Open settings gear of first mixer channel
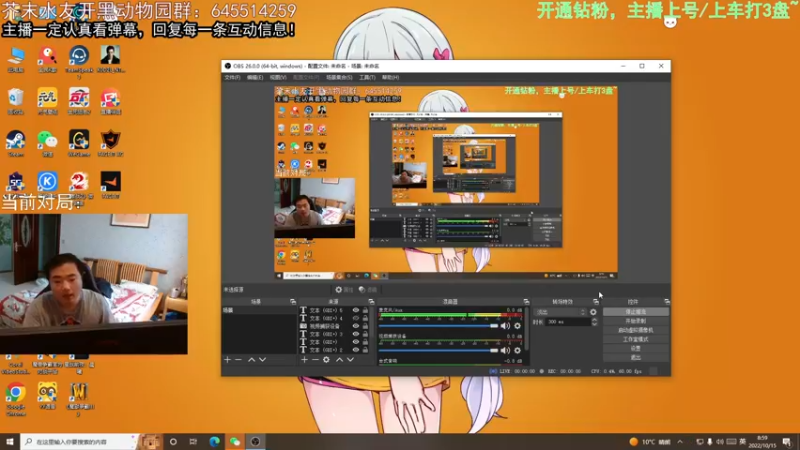The height and width of the screenshot is (450, 800). [x=517, y=326]
